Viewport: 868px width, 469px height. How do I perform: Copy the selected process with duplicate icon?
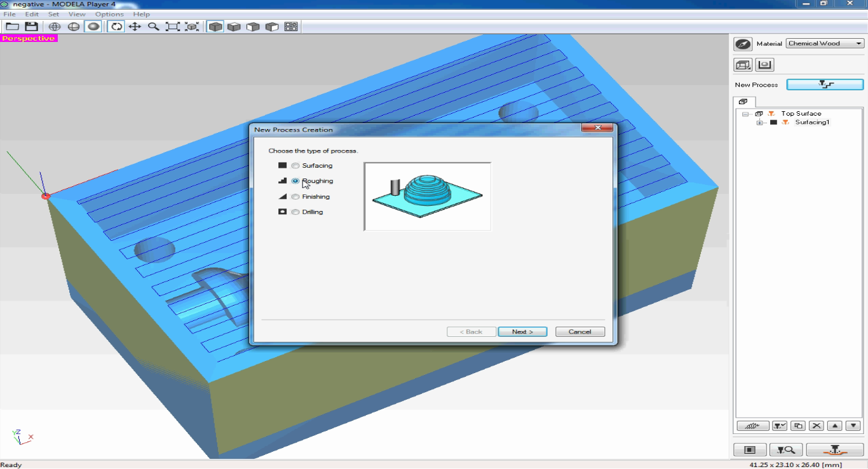point(799,426)
